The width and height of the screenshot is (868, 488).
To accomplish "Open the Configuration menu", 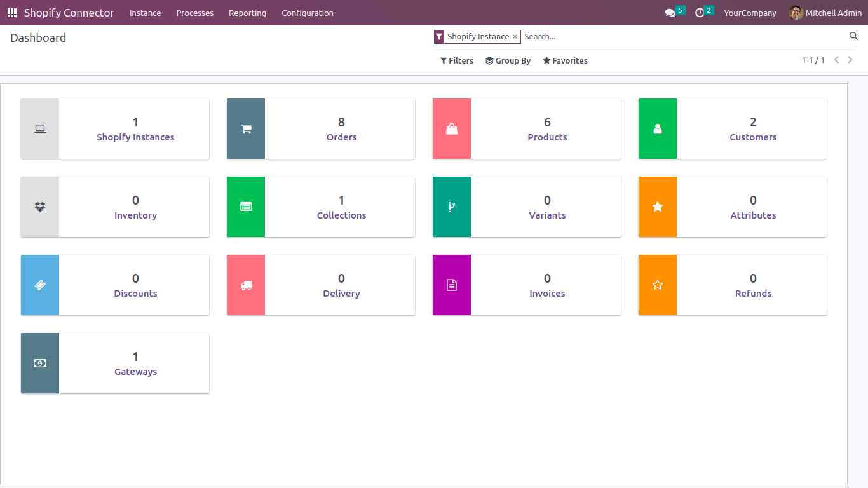I will pyautogui.click(x=308, y=13).
